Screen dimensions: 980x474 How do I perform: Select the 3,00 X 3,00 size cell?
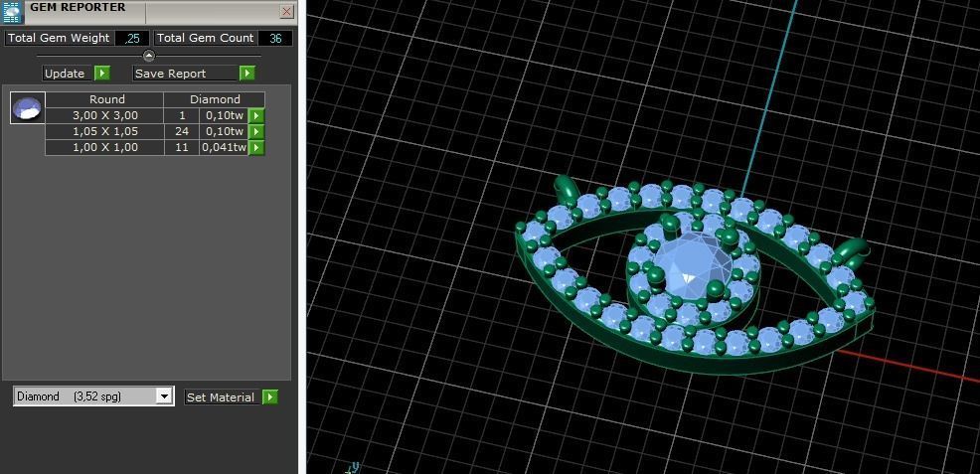(x=104, y=115)
